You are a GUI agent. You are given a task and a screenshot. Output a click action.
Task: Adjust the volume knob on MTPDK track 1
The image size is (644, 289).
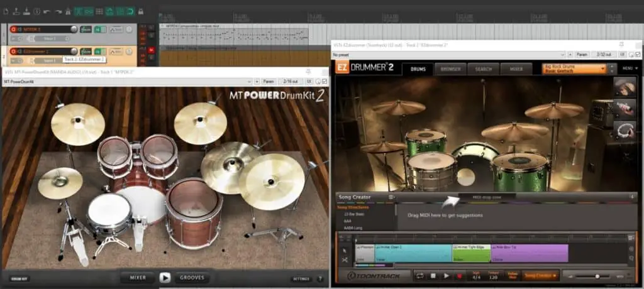click(74, 29)
